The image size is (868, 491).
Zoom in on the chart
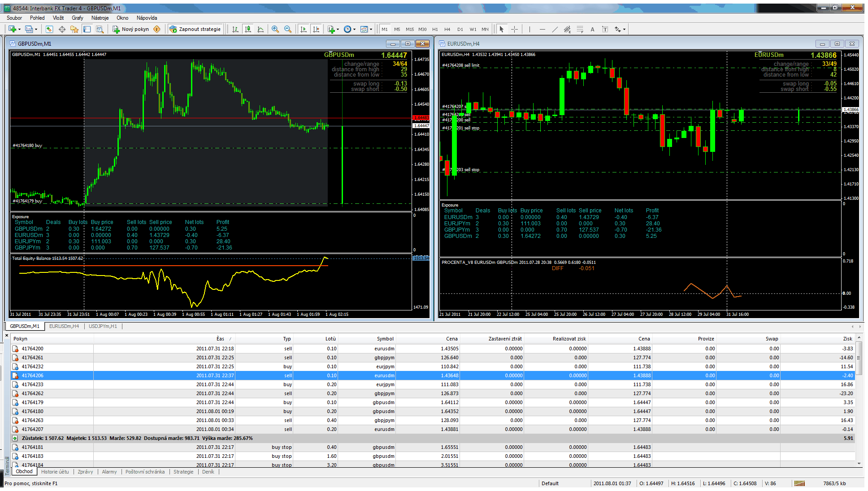[x=275, y=29]
